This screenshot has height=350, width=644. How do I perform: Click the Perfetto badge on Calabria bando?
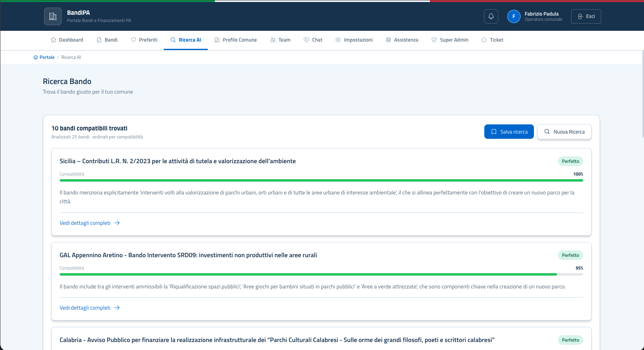point(570,340)
